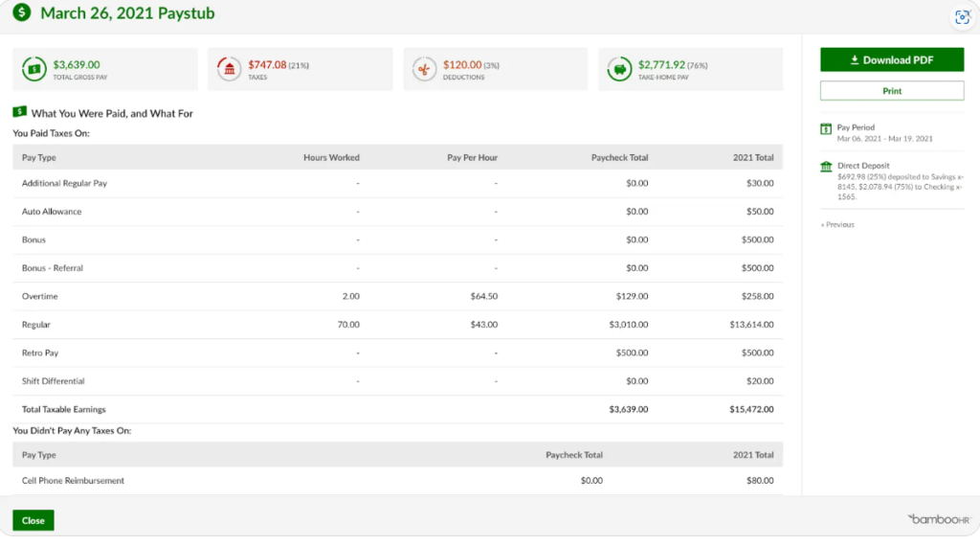Click the Cell Phone Reimbursement row

point(397,480)
